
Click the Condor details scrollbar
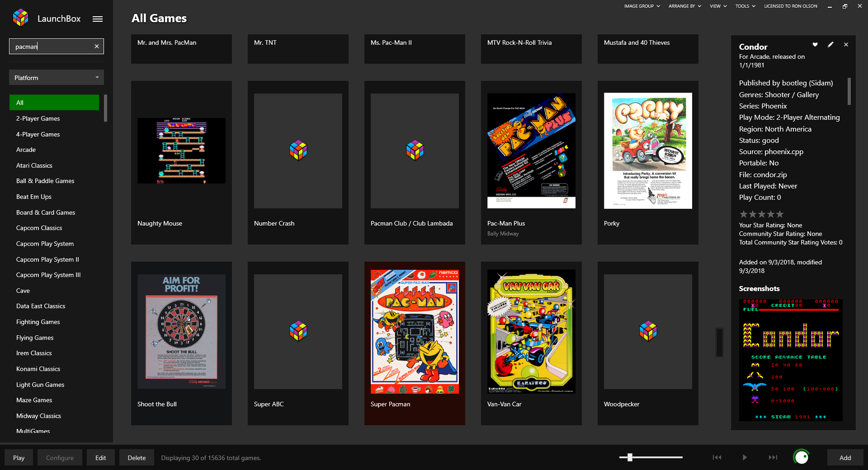[849, 91]
